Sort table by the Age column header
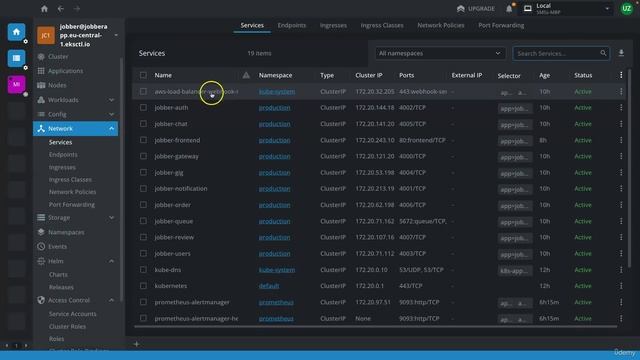The image size is (640, 360). pyautogui.click(x=544, y=75)
